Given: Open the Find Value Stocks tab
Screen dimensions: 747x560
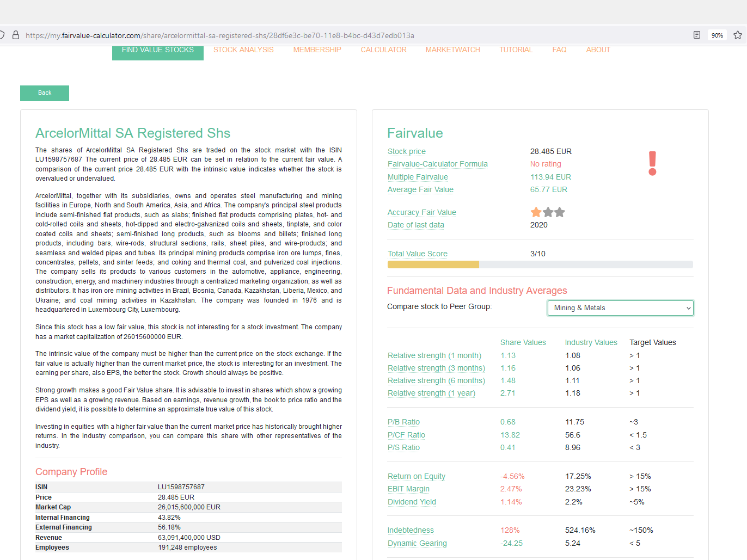Looking at the screenshot, I should 158,51.
